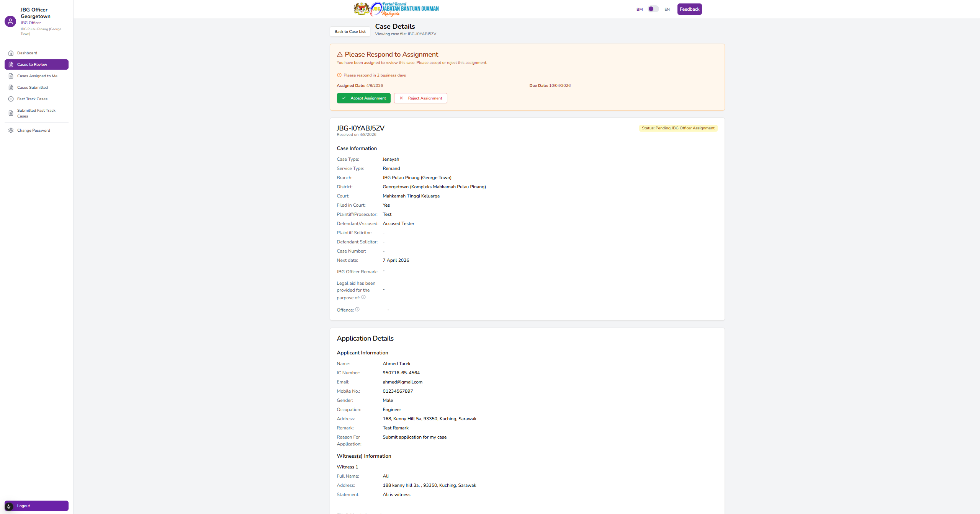This screenshot has height=514, width=980.
Task: Click the Cases Assigned to Me document icon
Action: point(11,76)
